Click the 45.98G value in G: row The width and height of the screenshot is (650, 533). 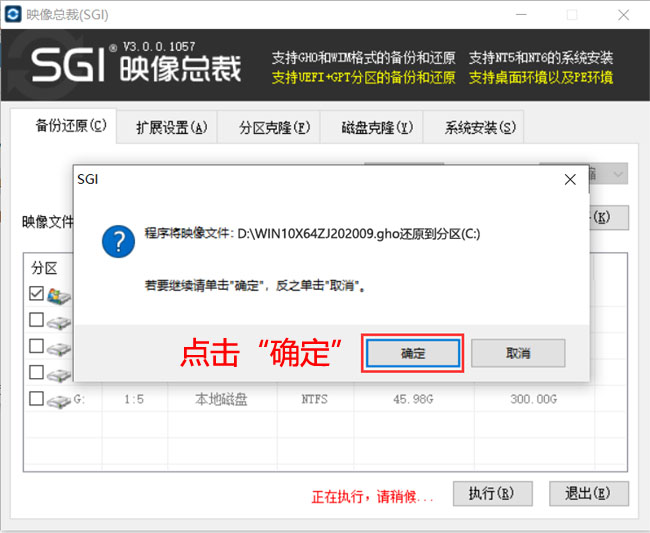pyautogui.click(x=413, y=399)
